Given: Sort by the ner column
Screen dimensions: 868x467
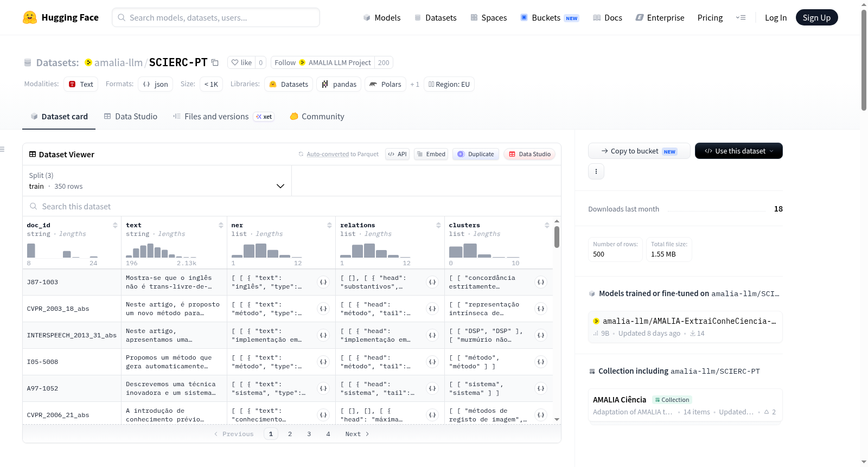Looking at the screenshot, I should (329, 225).
